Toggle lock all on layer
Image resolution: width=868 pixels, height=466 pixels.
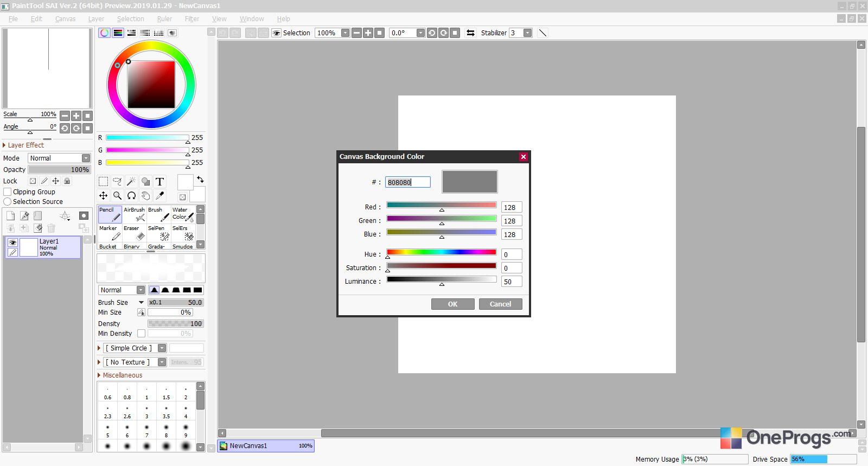pyautogui.click(x=67, y=181)
